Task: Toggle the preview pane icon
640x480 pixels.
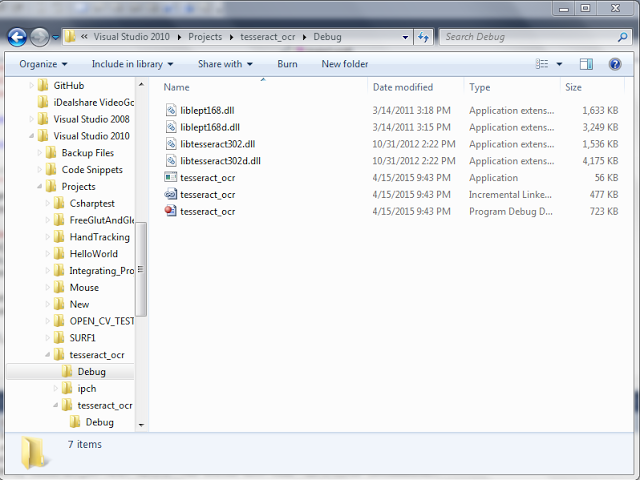Action: 586,64
